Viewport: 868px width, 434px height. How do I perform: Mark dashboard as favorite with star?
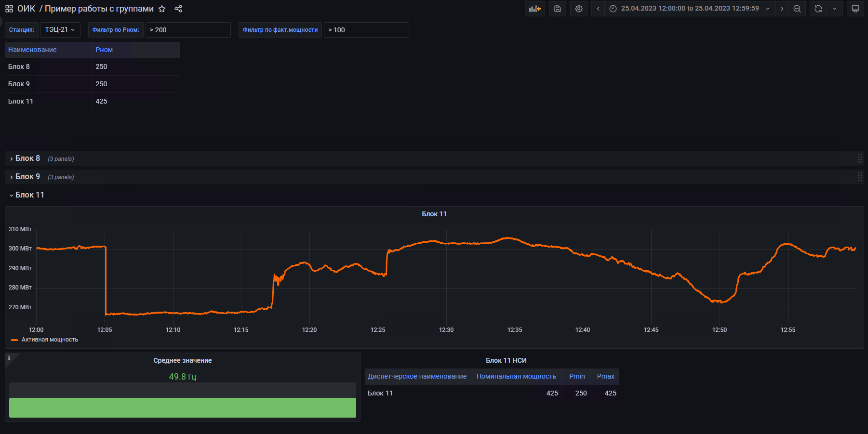click(x=162, y=9)
